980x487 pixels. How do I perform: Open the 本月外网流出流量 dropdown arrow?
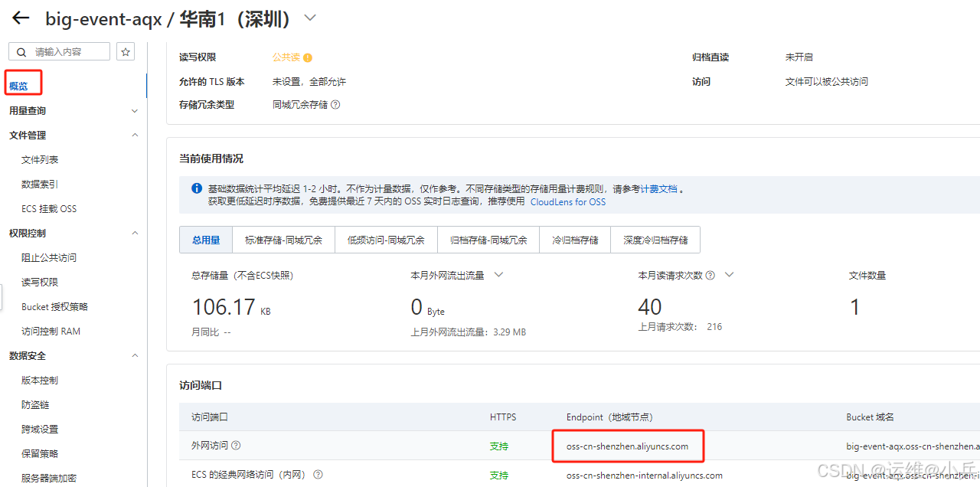click(498, 275)
